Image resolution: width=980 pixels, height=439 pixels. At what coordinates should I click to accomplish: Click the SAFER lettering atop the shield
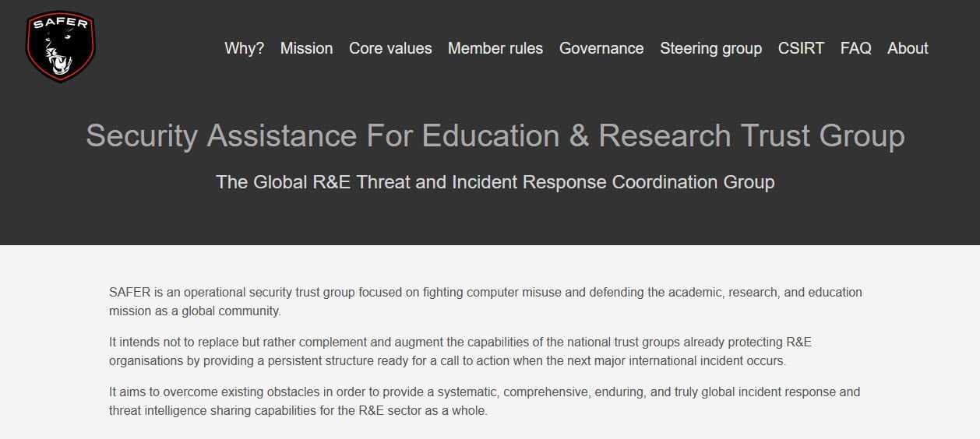tap(60, 23)
